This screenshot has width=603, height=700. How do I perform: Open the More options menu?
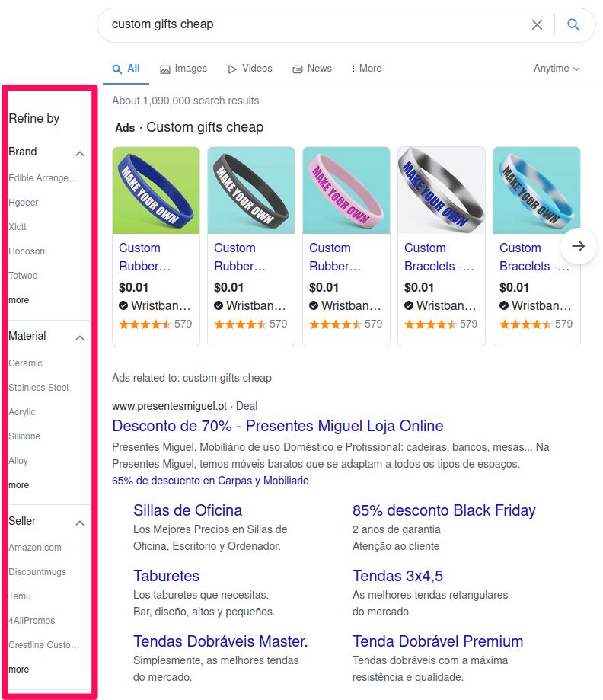tap(366, 69)
